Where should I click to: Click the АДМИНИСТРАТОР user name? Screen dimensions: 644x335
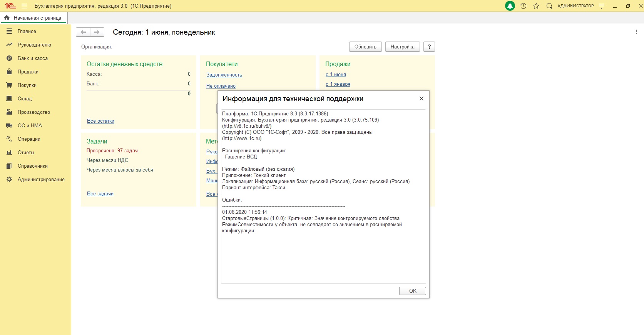[x=575, y=6]
